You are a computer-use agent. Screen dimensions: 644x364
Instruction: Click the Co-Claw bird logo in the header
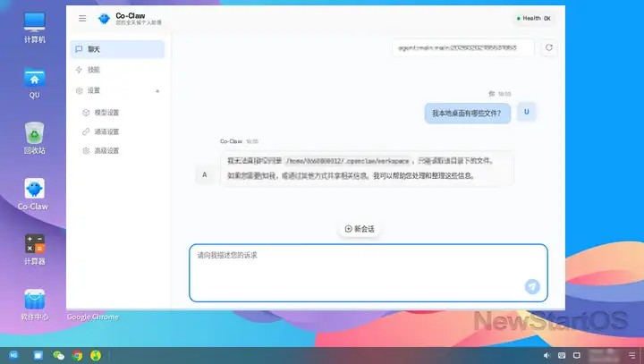(105, 18)
